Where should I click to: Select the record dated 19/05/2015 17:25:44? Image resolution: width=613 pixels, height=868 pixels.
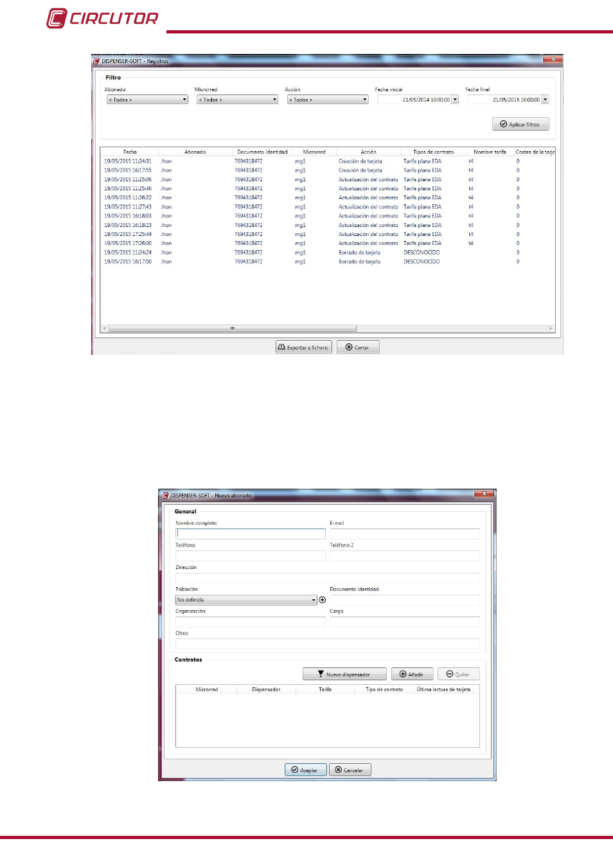tap(328, 234)
